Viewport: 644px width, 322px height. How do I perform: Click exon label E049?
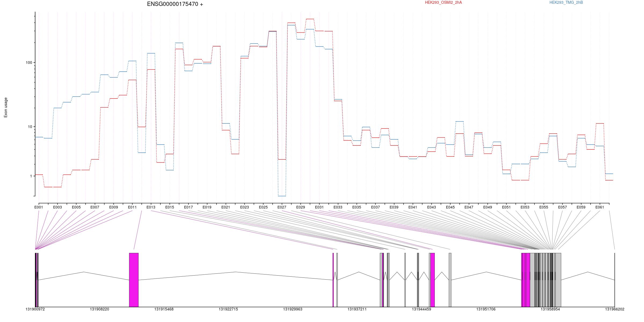coord(488,207)
